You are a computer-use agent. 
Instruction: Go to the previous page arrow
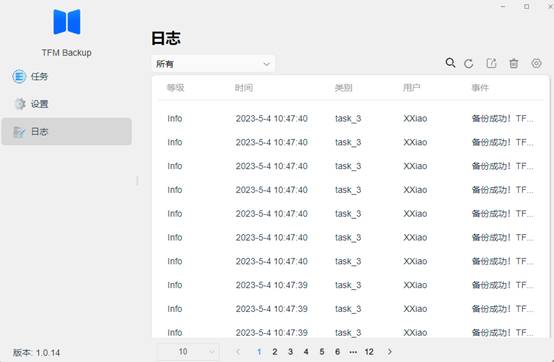pos(238,352)
